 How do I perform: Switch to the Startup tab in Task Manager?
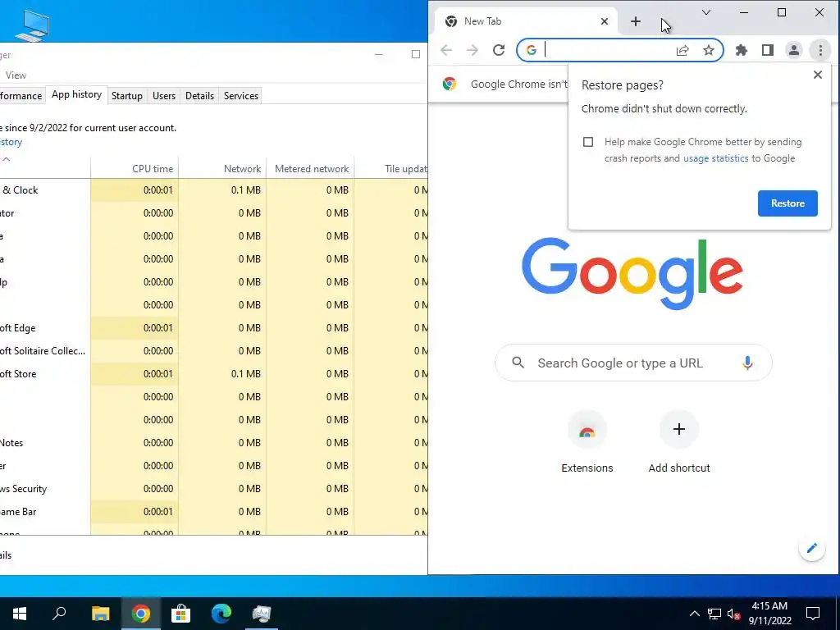[127, 96]
